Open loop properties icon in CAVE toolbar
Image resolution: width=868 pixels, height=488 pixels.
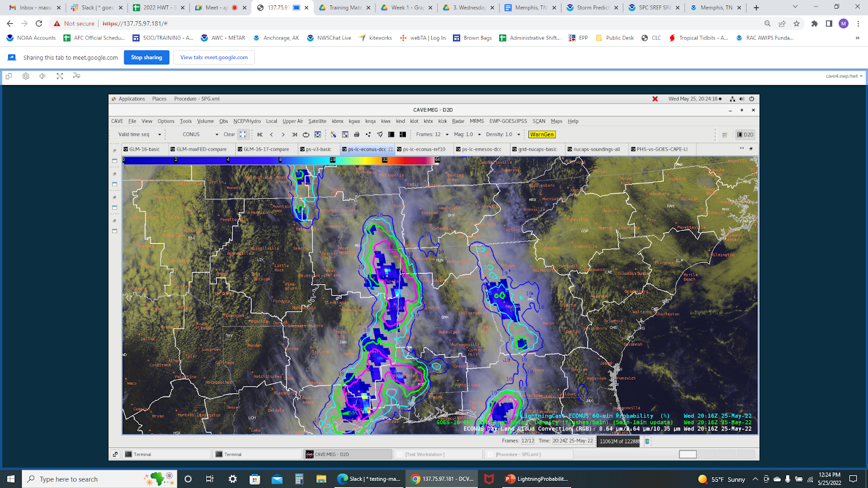[x=318, y=134]
